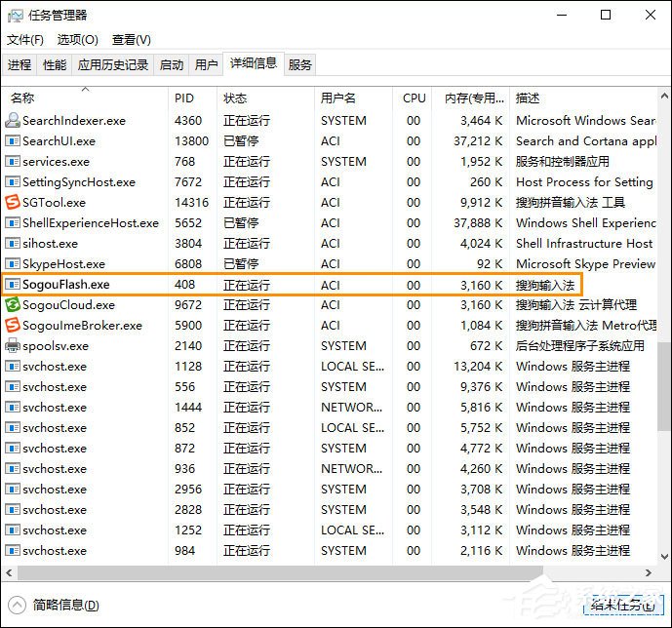Click the services.exe process icon
Viewport: 672px width, 628px height.
click(x=13, y=162)
